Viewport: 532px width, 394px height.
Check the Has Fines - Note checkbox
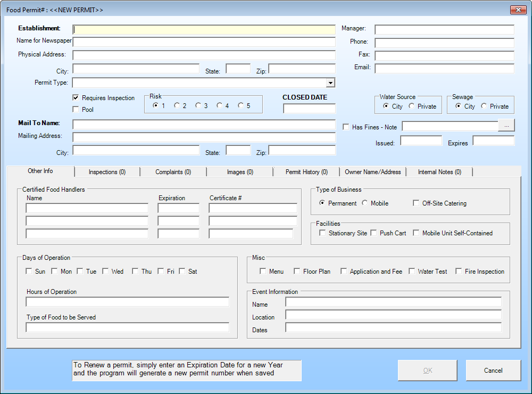[346, 127]
